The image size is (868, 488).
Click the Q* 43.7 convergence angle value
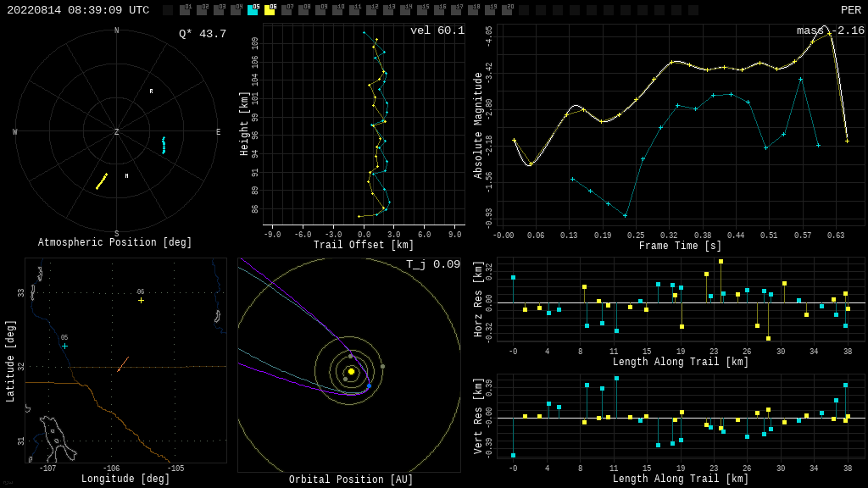203,34
